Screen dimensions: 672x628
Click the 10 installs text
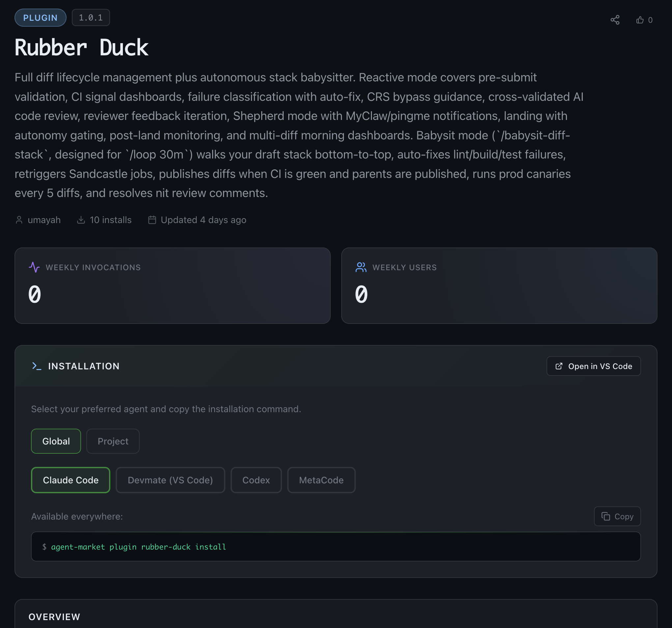coord(111,220)
